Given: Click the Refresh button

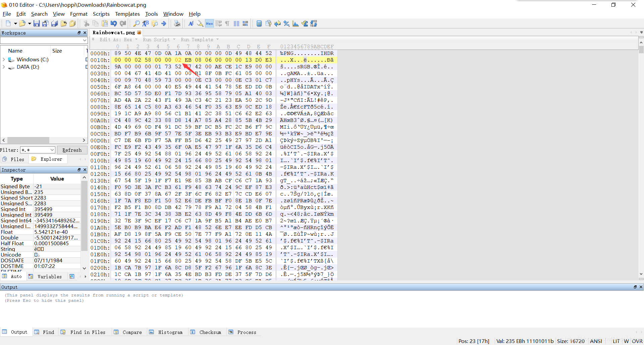Looking at the screenshot, I should point(72,150).
